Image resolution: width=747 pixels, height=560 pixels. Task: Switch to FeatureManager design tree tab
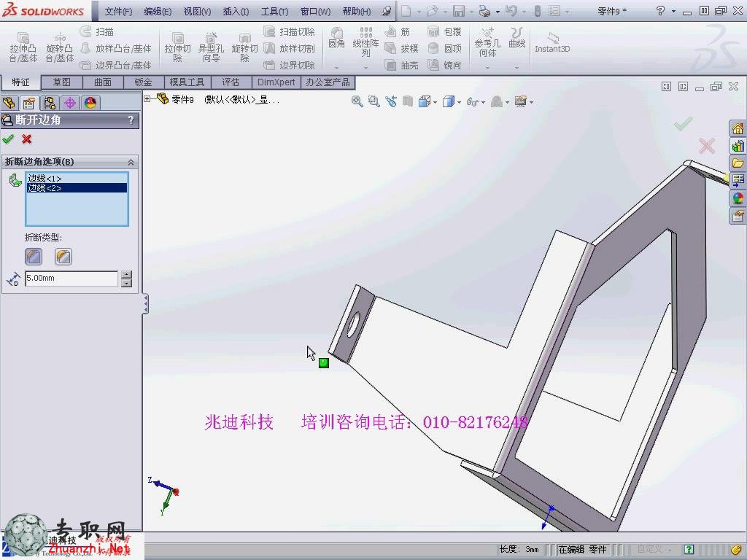[x=9, y=103]
